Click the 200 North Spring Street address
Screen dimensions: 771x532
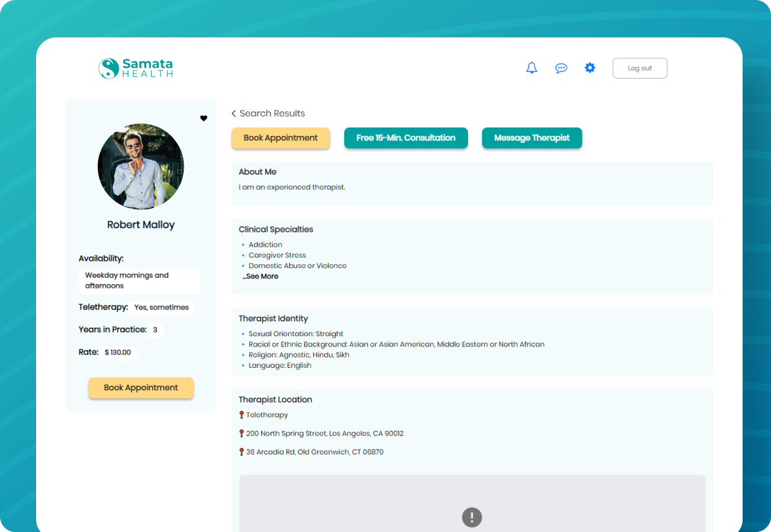click(325, 433)
